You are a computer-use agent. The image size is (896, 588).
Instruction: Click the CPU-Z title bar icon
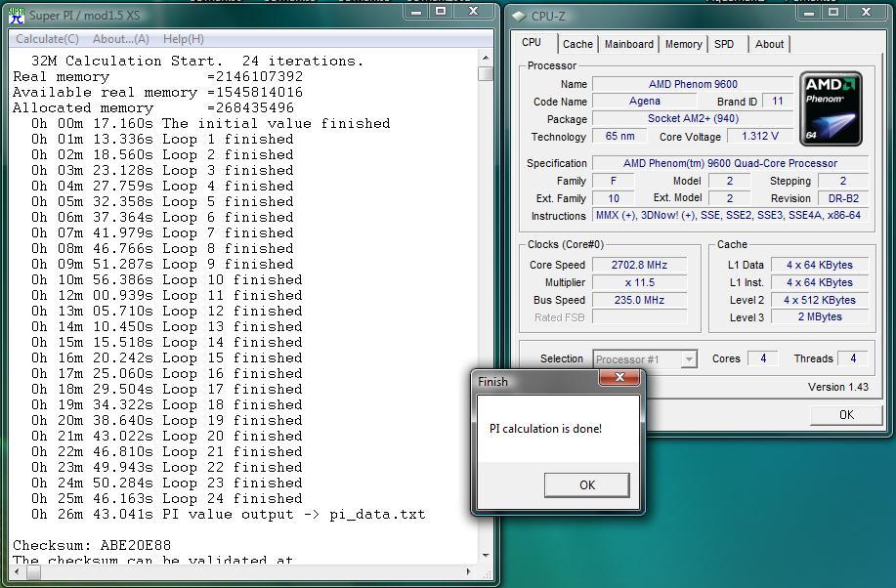click(518, 16)
